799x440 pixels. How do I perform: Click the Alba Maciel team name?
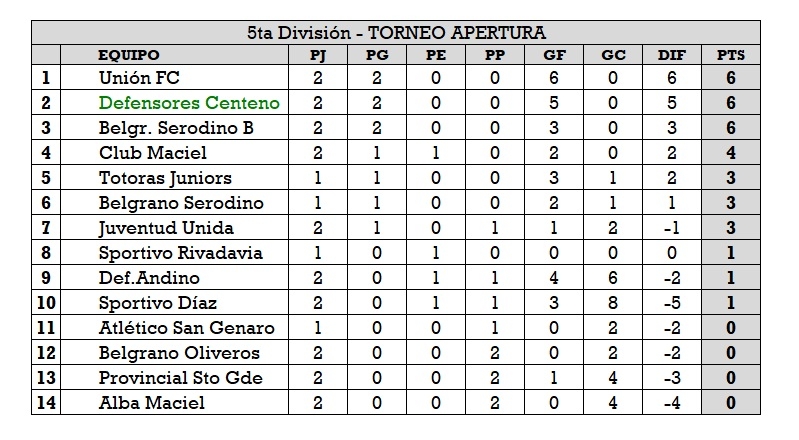tap(152, 403)
